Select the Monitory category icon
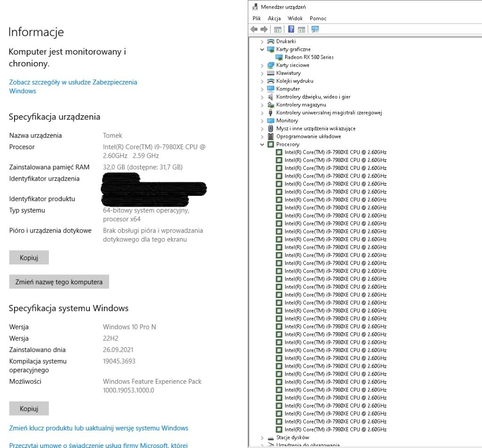The height and width of the screenshot is (448, 482). [x=271, y=121]
